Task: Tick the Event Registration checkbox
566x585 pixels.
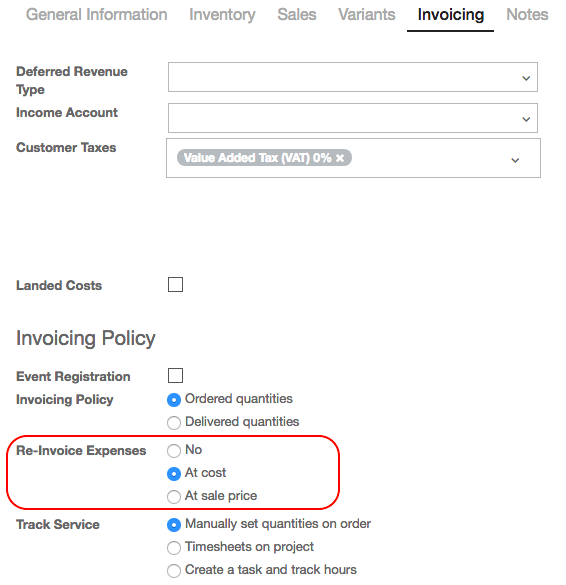Action: click(175, 376)
